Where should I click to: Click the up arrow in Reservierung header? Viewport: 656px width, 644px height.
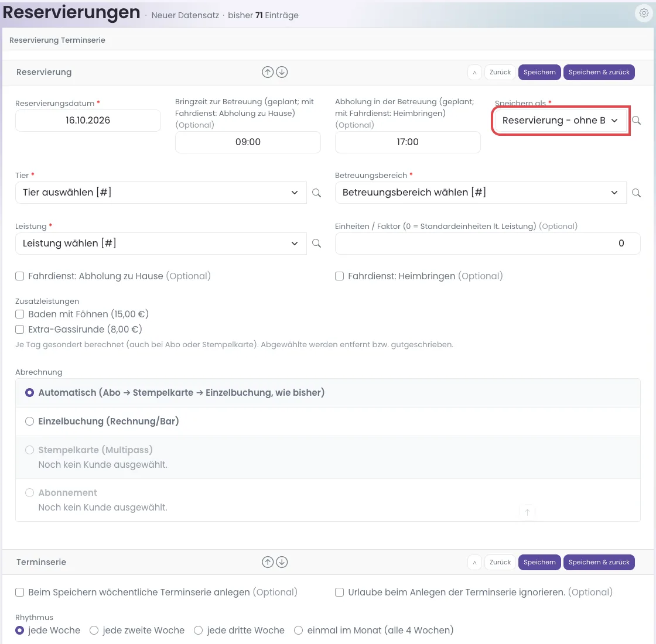(268, 72)
